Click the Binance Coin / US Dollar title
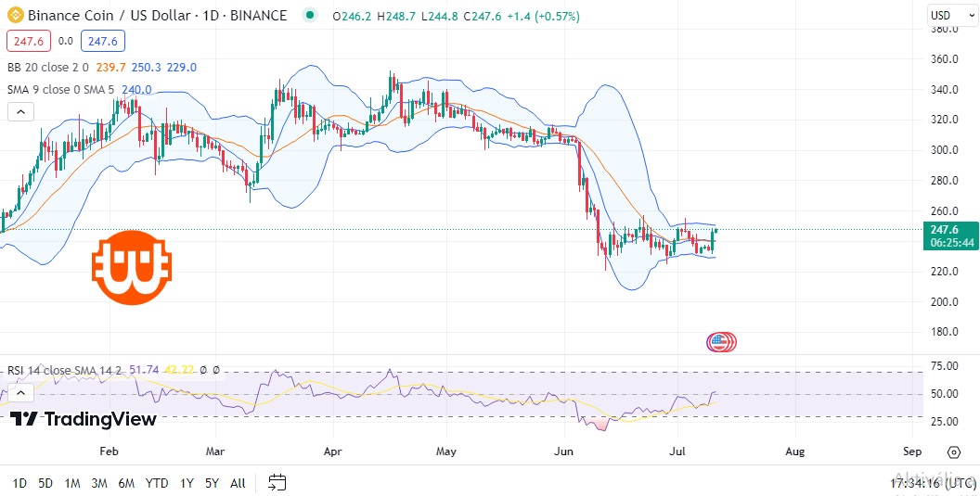This screenshot has width=980, height=496. [109, 16]
